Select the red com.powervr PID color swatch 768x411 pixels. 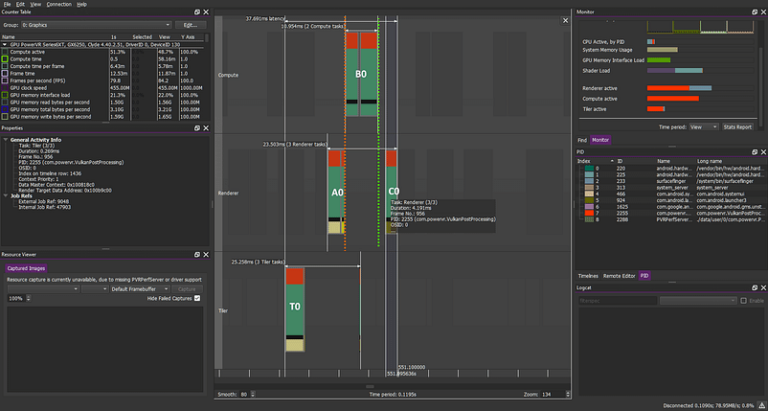point(589,214)
